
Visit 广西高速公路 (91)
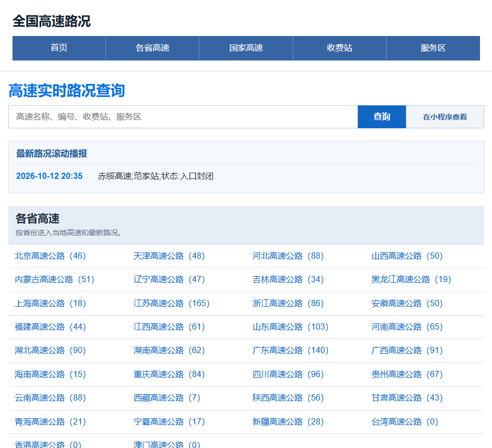[x=407, y=350]
